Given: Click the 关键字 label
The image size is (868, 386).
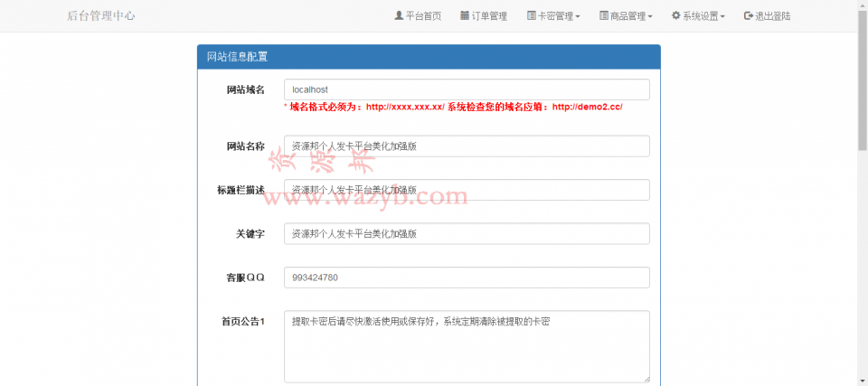Looking at the screenshot, I should coord(250,234).
